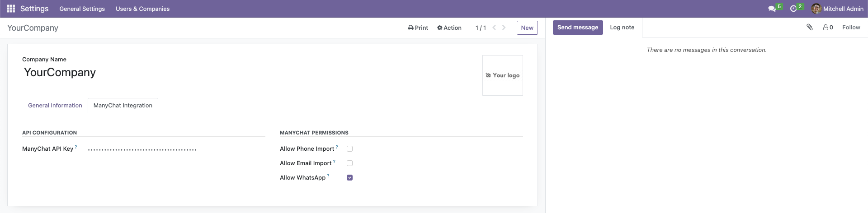Screen dimensions: 868x213
Task: Click the Company Name label
Action: pos(44,60)
